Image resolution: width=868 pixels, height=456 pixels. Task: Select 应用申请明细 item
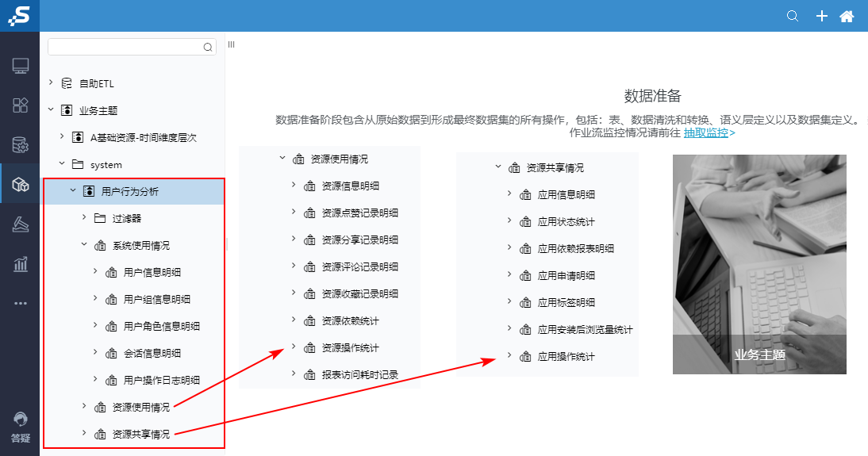[x=567, y=276]
